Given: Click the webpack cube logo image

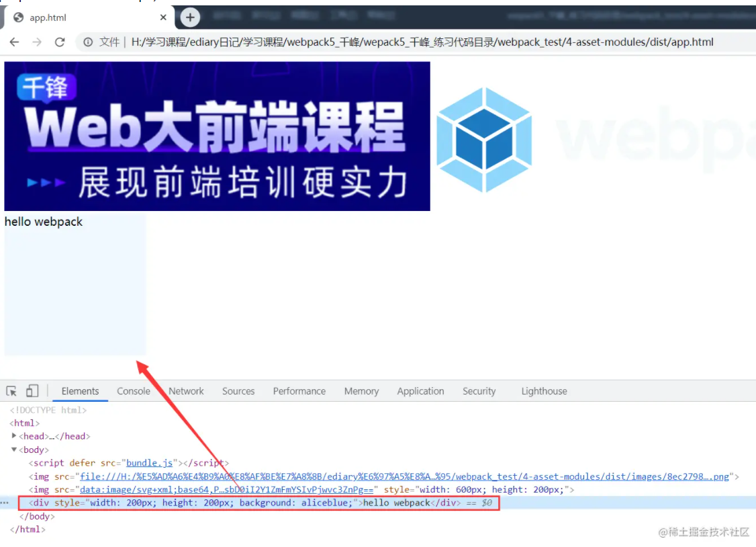Looking at the screenshot, I should pyautogui.click(x=484, y=140).
